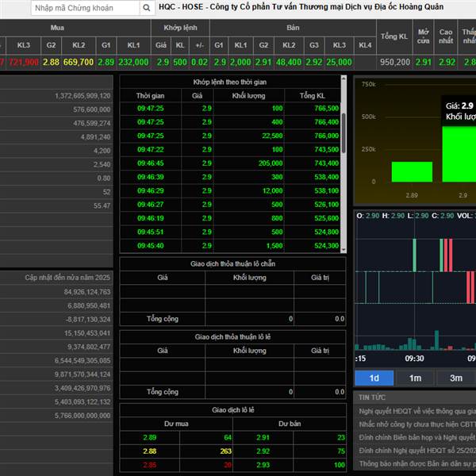Focus the stock code search field
The image size is (476, 476).
(86, 8)
